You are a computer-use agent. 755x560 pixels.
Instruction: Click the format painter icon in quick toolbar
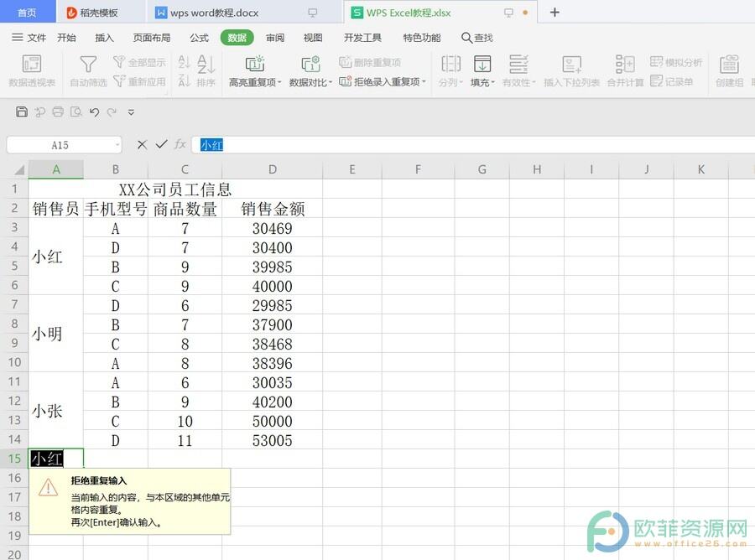[x=39, y=112]
